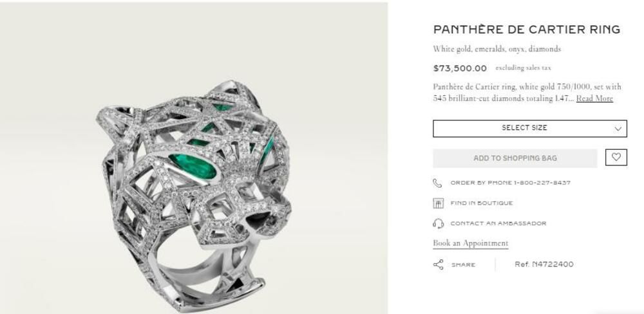Screen dimensions: 644x314
Task: Open Book an Appointment link
Action: click(471, 243)
